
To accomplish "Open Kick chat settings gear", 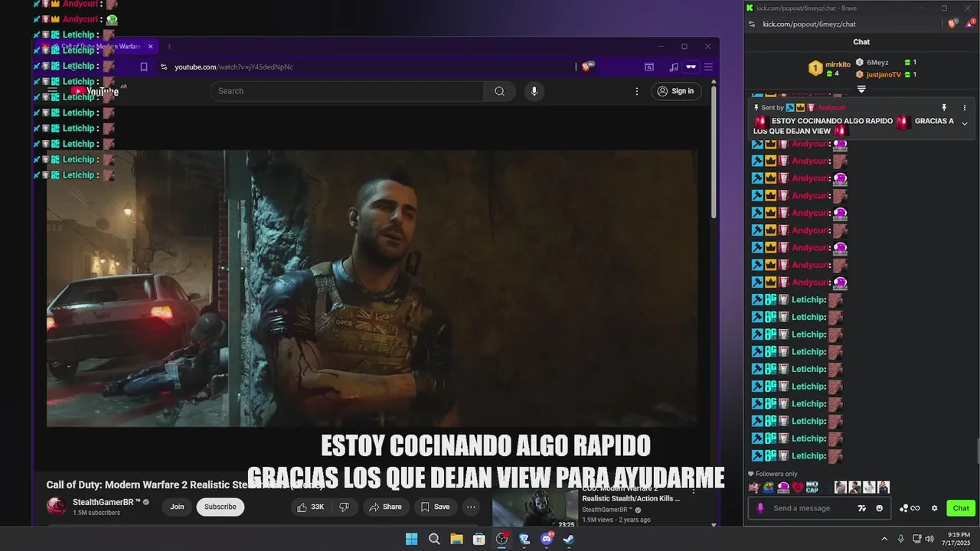I will [x=934, y=508].
